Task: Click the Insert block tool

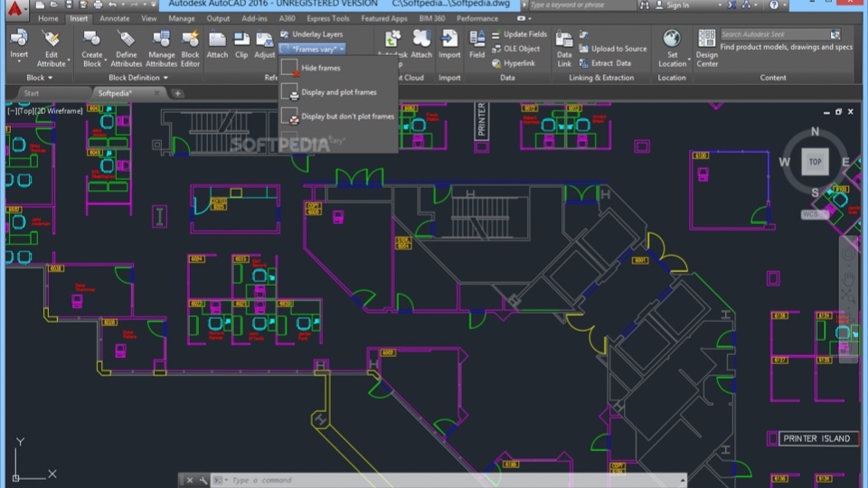Action: [19, 44]
